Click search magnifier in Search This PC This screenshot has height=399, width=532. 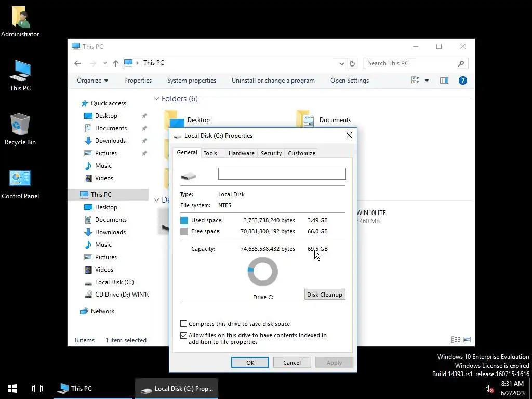tap(461, 63)
